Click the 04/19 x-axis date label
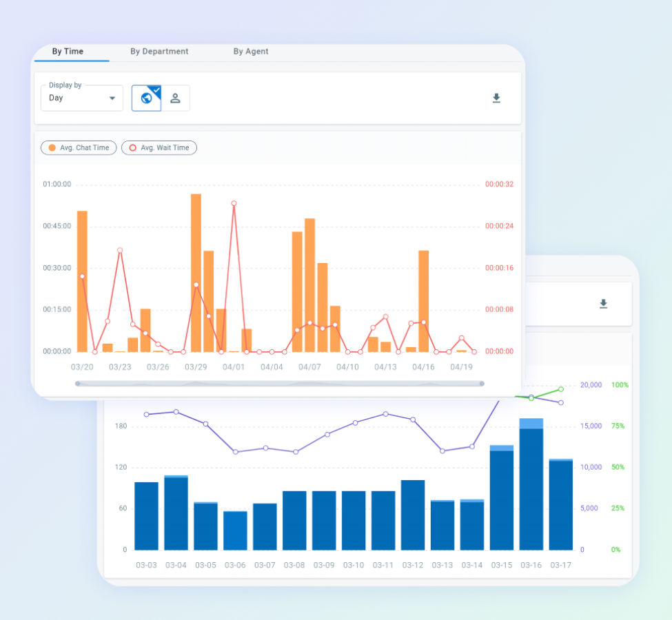The image size is (672, 620). click(x=461, y=367)
